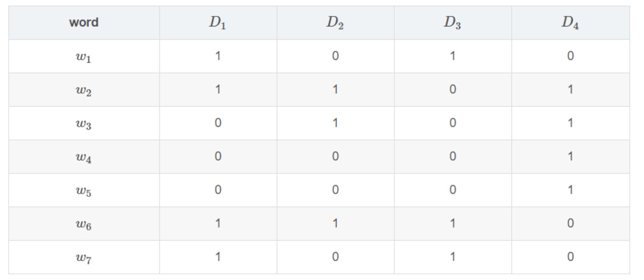Select the D3 value in row w6
This screenshot has width=644, height=280.
tap(453, 223)
